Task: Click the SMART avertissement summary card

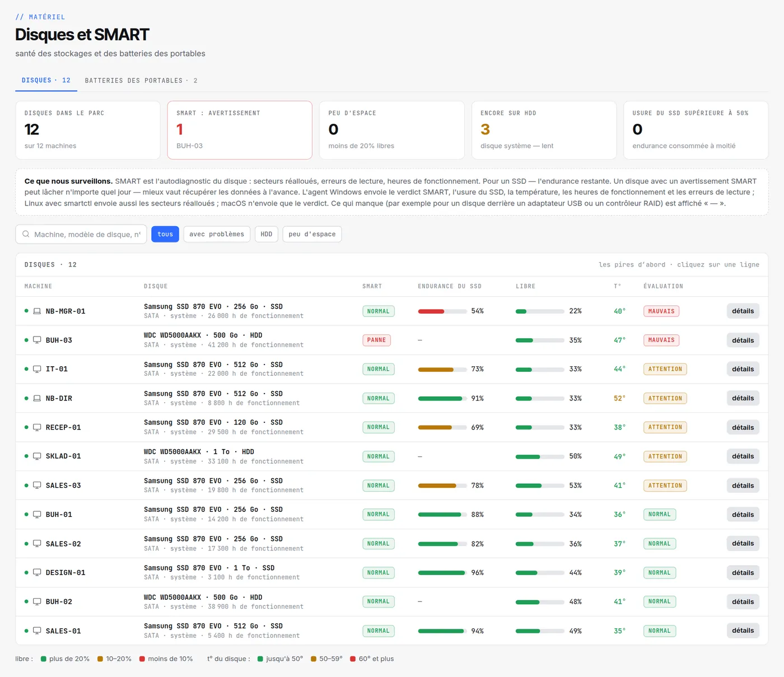Action: coord(240,130)
